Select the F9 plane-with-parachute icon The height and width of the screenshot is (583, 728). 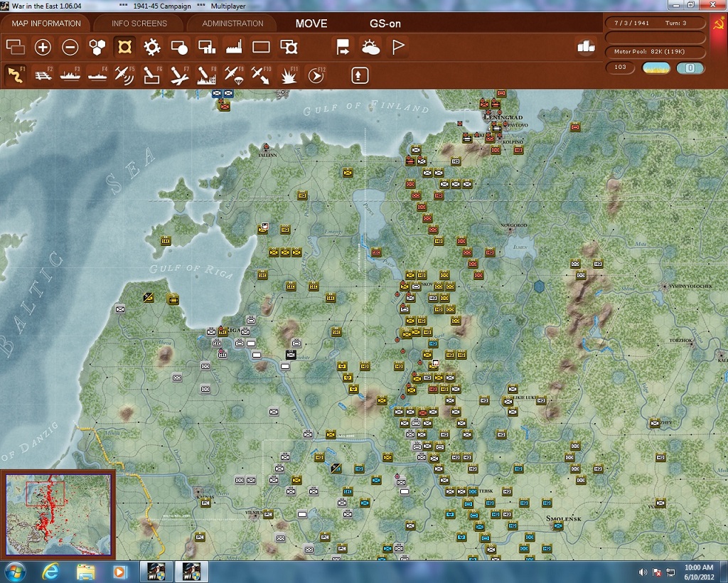234,75
